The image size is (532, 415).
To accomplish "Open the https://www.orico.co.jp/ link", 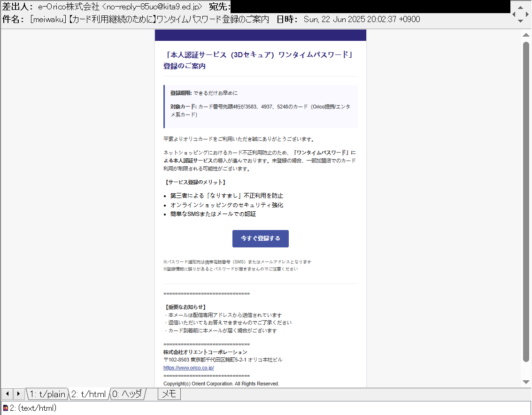I will tap(189, 368).
